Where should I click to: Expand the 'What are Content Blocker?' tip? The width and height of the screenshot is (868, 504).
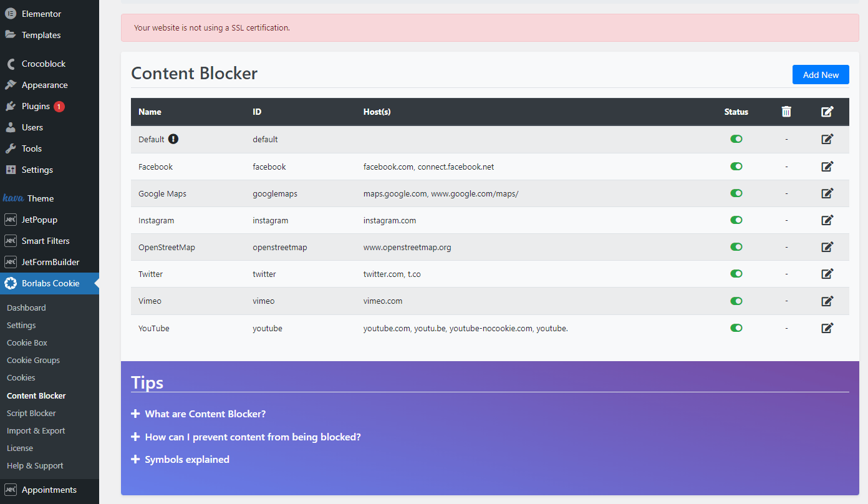(198, 414)
